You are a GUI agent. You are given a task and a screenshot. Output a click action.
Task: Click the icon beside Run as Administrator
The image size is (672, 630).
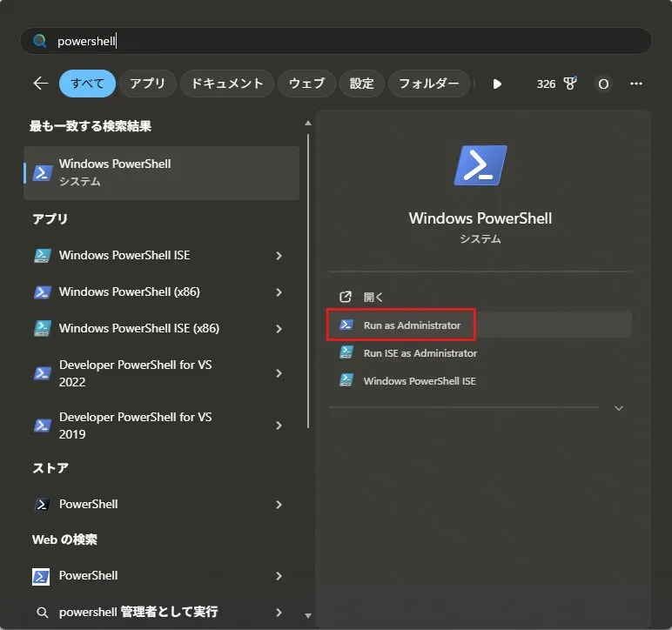(x=346, y=325)
